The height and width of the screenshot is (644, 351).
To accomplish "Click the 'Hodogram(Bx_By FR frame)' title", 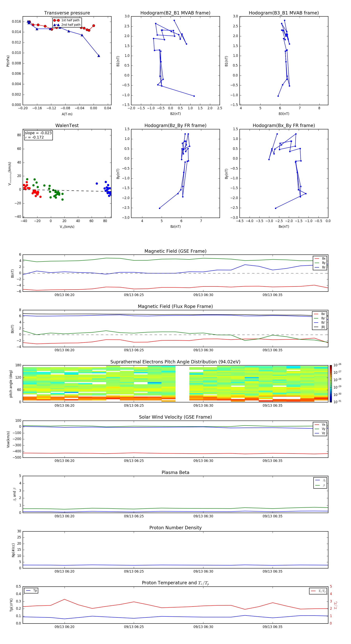I will 284,125.
